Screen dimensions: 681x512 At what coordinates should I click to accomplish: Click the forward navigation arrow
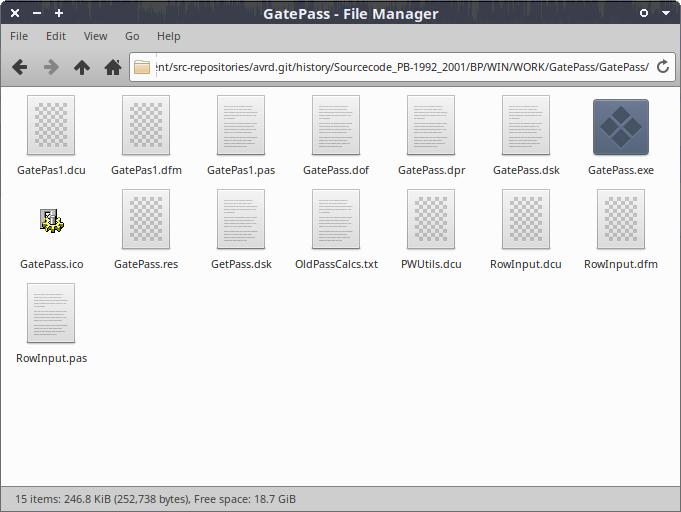[x=50, y=67]
